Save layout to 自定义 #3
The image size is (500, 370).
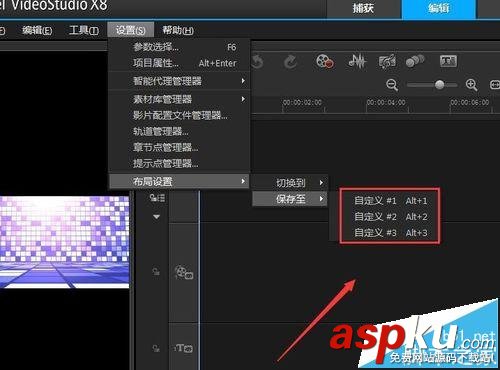point(390,233)
